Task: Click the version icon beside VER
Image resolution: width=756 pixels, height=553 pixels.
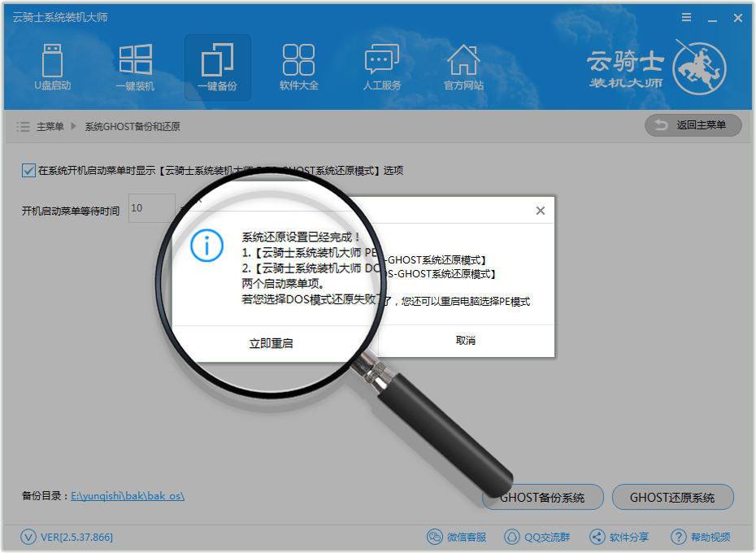Action: coord(28,537)
